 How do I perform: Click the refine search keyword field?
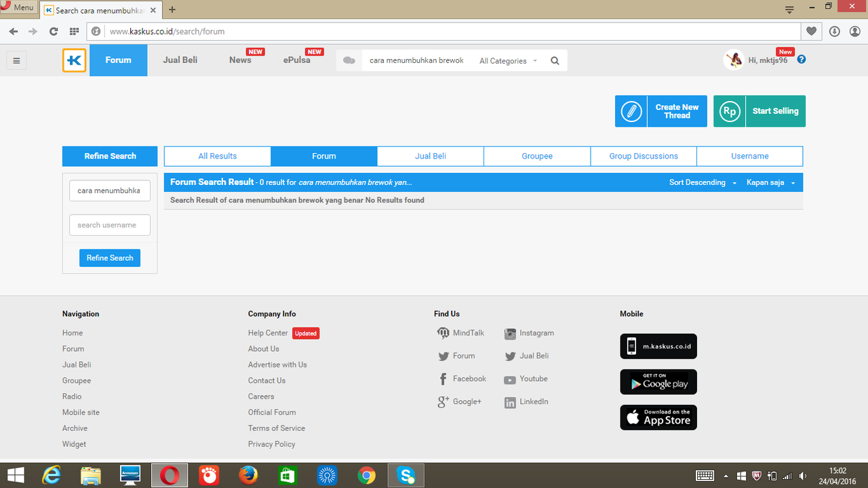[110, 190]
